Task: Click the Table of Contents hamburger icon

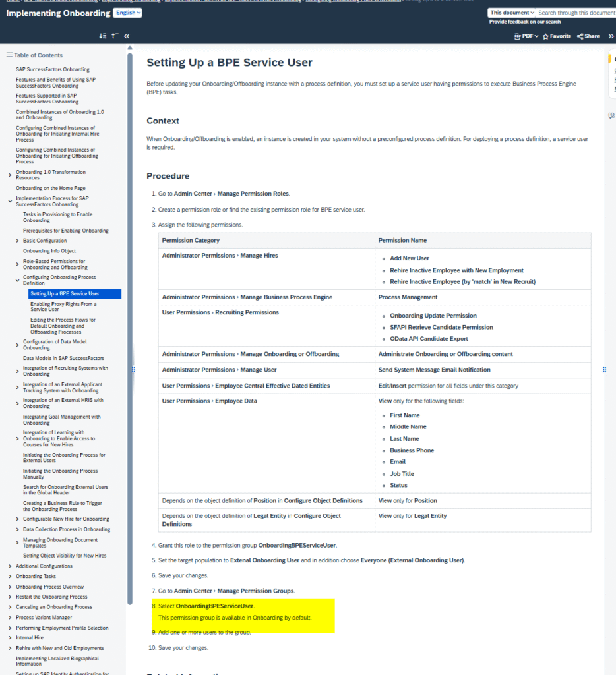Action: tap(9, 55)
